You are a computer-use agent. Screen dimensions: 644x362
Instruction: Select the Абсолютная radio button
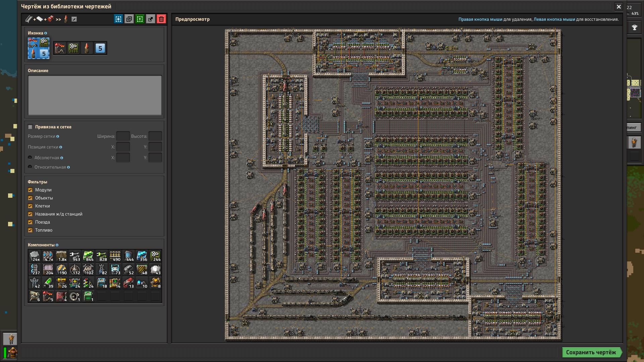point(30,158)
